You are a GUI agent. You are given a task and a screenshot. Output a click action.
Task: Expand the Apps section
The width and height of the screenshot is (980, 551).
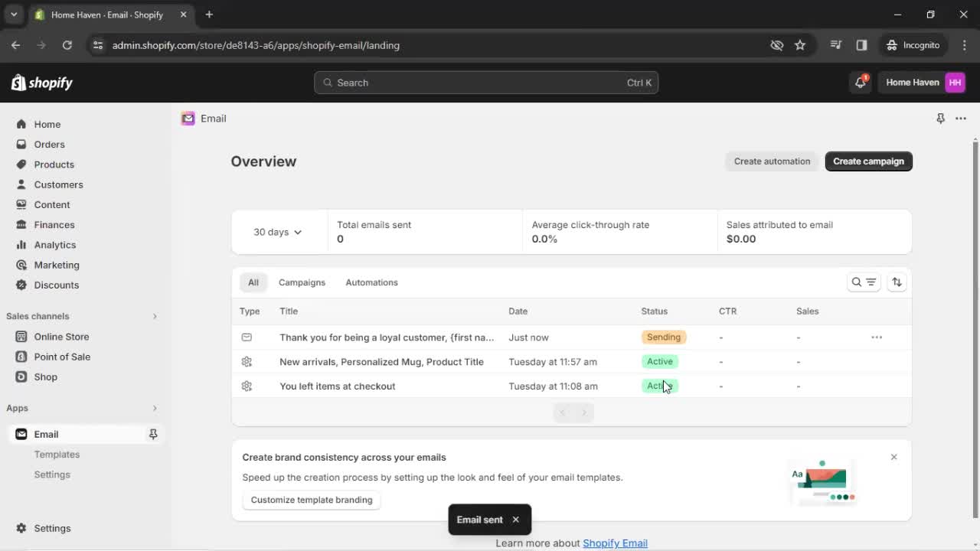154,408
